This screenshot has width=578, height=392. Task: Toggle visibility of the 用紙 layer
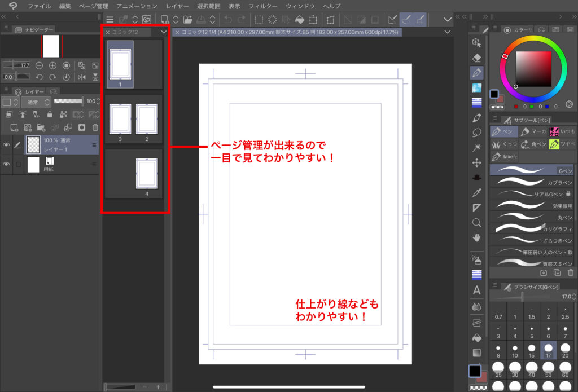[6, 164]
